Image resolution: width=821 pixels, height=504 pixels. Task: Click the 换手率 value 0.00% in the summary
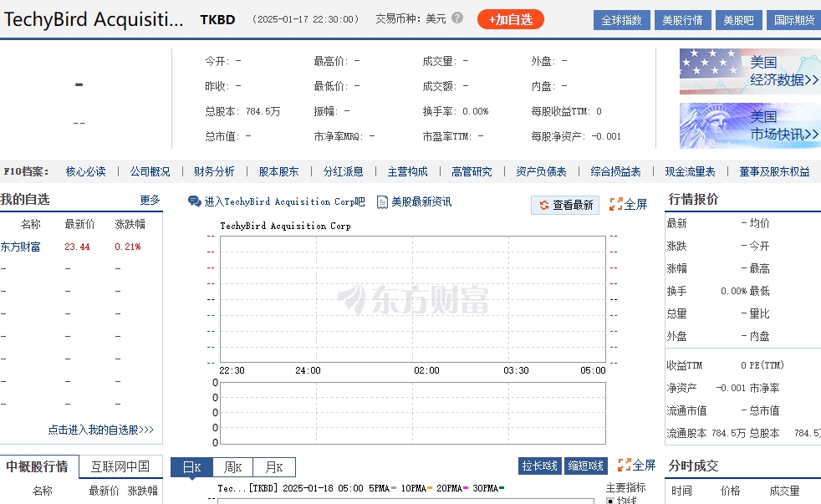(476, 111)
